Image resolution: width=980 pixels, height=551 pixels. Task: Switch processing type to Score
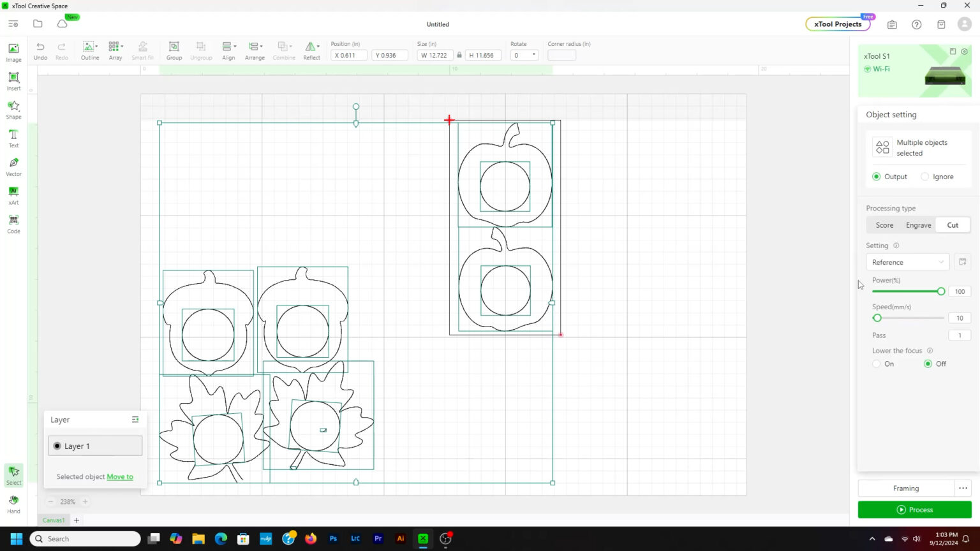pyautogui.click(x=884, y=225)
